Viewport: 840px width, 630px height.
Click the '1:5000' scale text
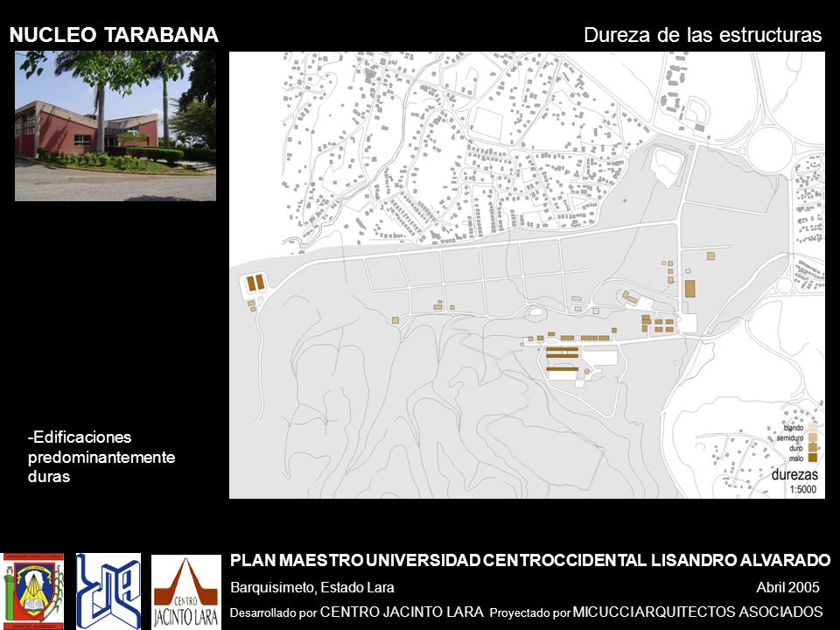click(802, 489)
